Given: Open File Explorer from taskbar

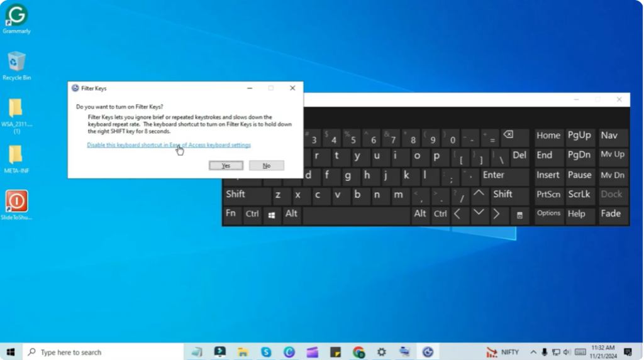Looking at the screenshot, I should 243,352.
